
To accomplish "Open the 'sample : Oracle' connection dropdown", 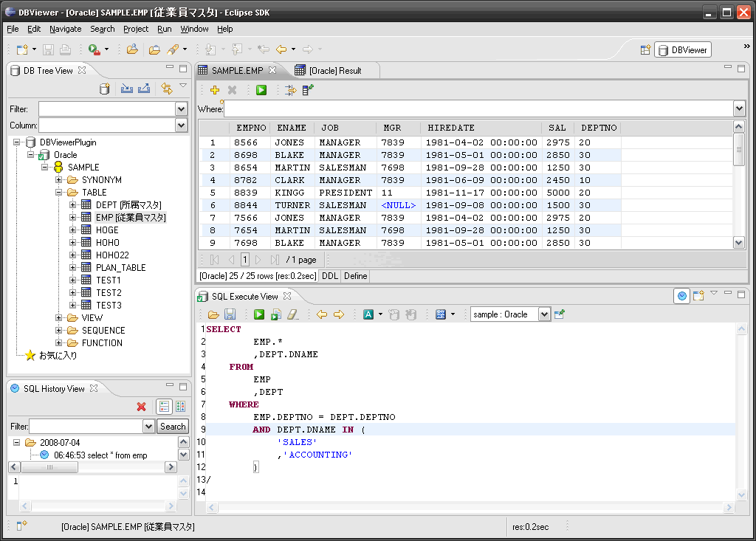I will [544, 314].
